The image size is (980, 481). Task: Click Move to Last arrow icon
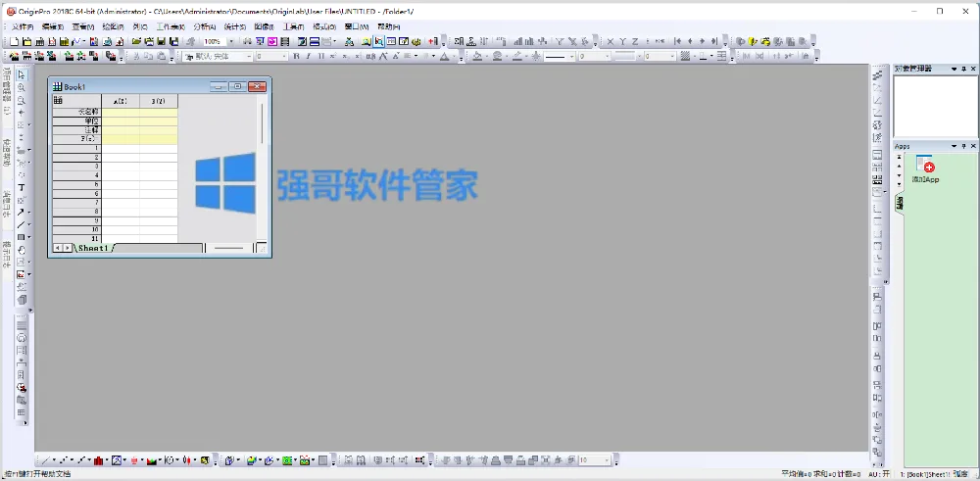pyautogui.click(x=713, y=41)
